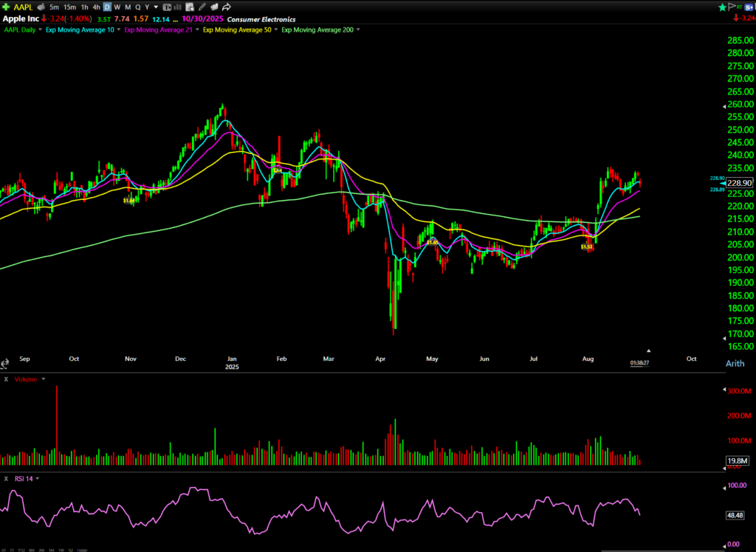
Task: Click the Apple Inc company name
Action: (21, 18)
